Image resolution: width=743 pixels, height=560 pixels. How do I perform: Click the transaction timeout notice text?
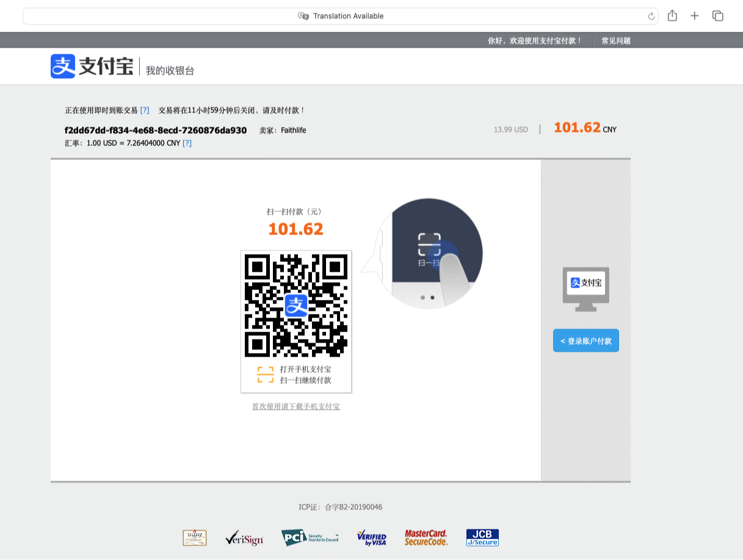(232, 111)
